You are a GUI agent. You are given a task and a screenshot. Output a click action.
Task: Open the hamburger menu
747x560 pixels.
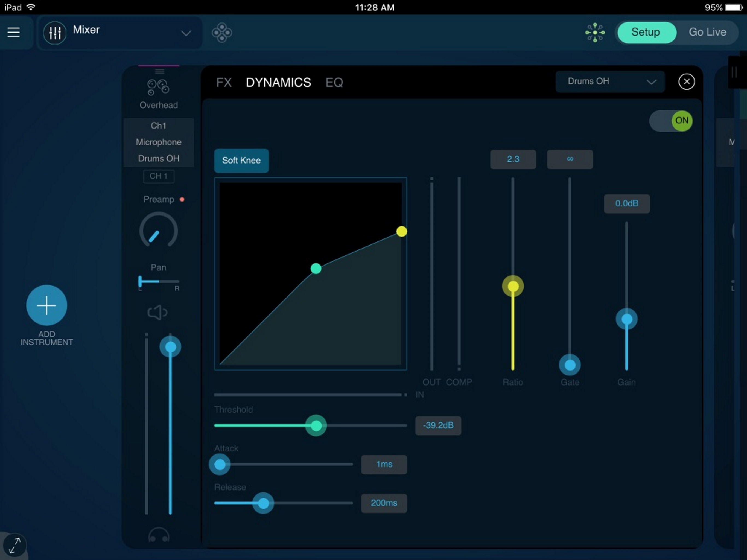click(x=13, y=33)
